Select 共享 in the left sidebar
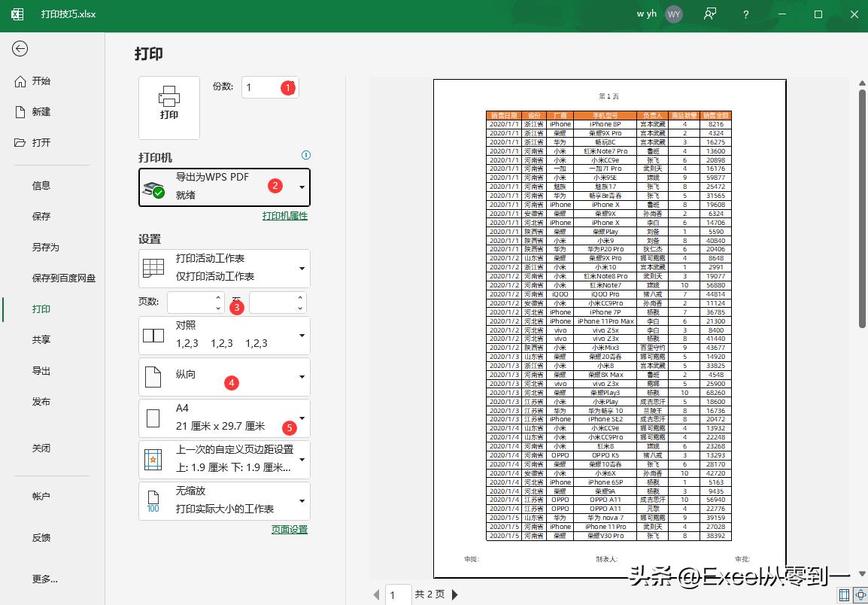 pyautogui.click(x=41, y=339)
